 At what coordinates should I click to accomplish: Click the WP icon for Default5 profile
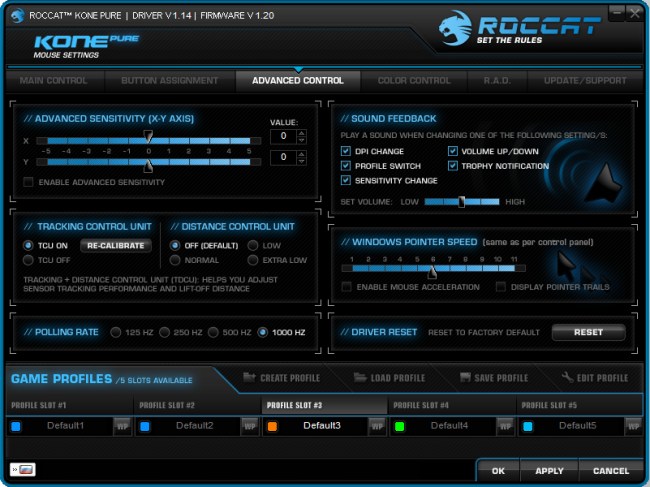tap(632, 426)
